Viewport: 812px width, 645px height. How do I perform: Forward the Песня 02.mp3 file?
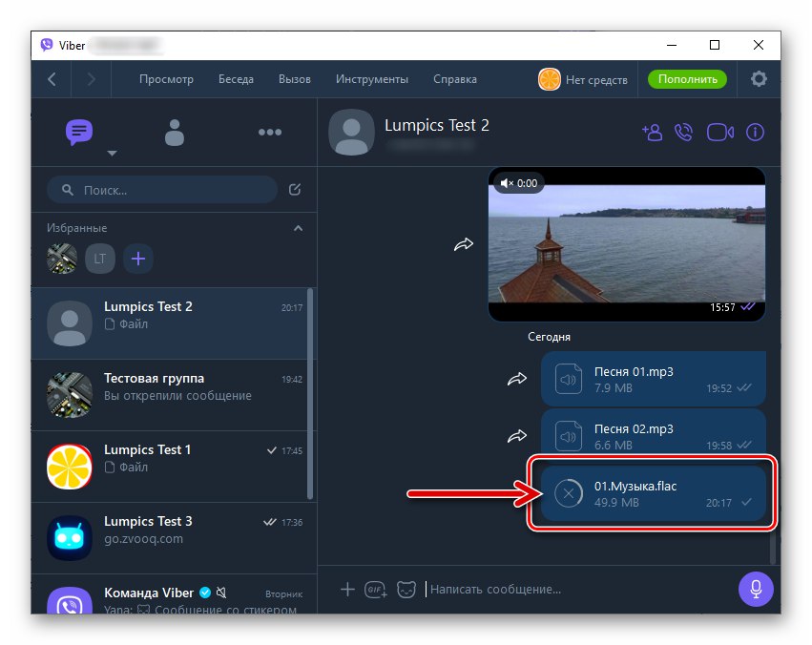coord(517,436)
